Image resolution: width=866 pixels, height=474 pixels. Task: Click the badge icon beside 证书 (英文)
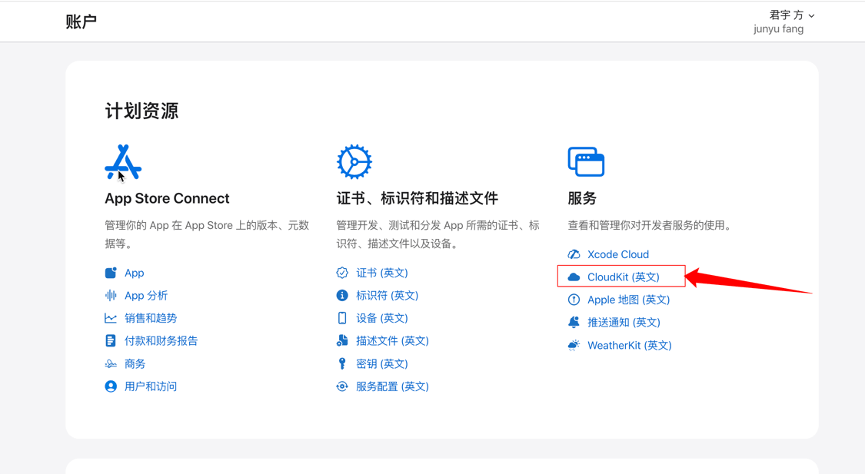(342, 273)
